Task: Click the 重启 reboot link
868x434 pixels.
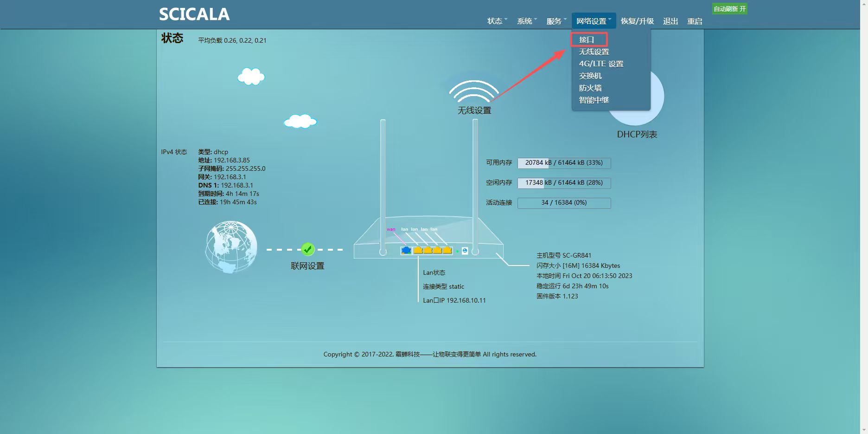Action: (695, 21)
